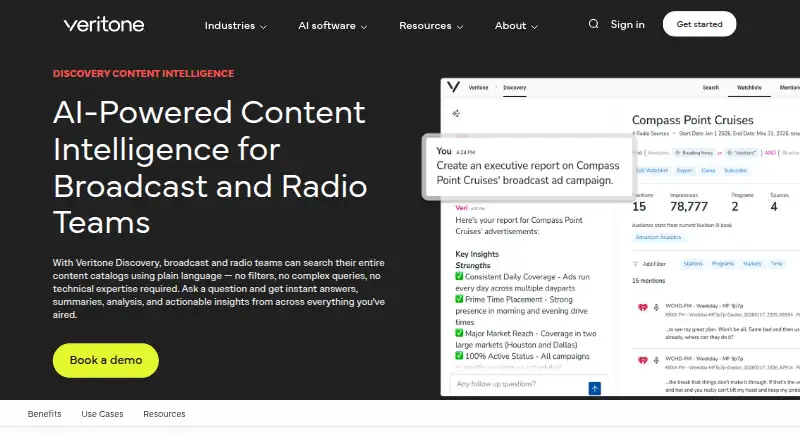Click the Key Insights heading

(x=477, y=254)
